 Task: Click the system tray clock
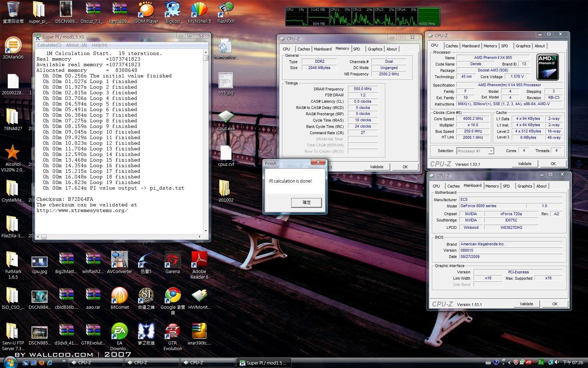pos(573,362)
